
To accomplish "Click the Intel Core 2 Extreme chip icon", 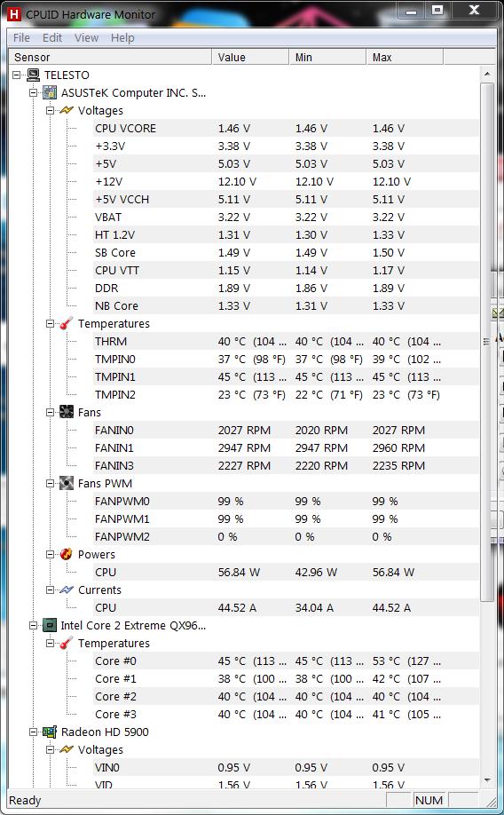I will (x=50, y=625).
